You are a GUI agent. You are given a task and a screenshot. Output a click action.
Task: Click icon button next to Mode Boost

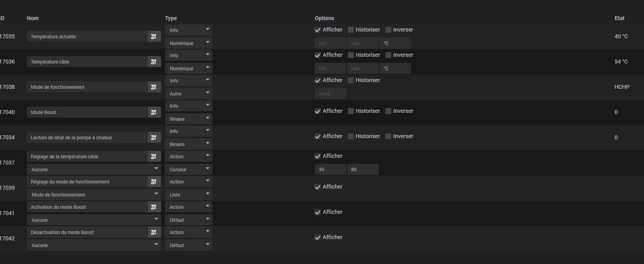coord(154,112)
